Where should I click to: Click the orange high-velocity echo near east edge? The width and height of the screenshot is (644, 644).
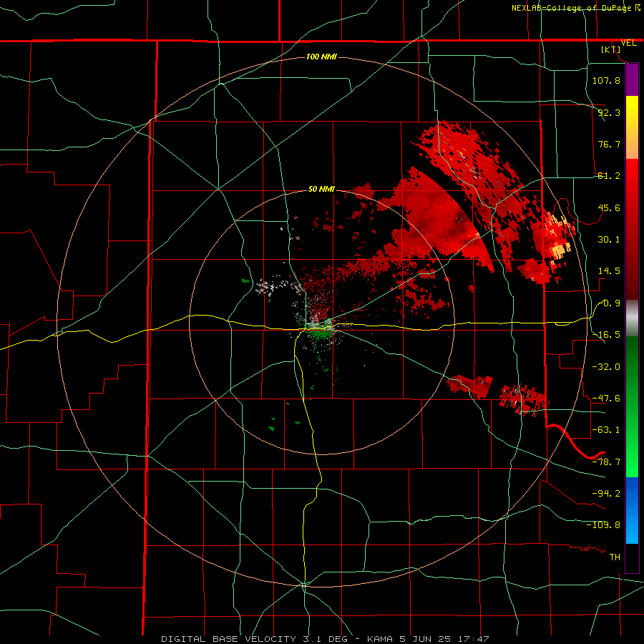pos(560,250)
